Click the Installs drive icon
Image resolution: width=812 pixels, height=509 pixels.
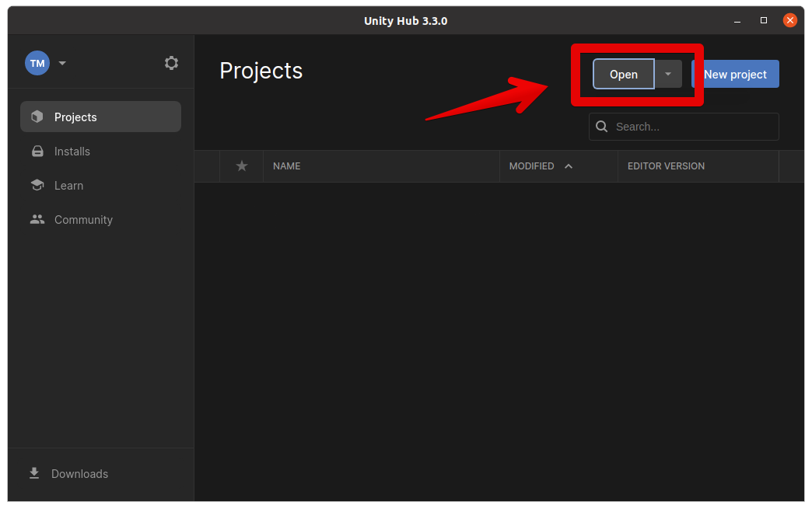point(37,151)
